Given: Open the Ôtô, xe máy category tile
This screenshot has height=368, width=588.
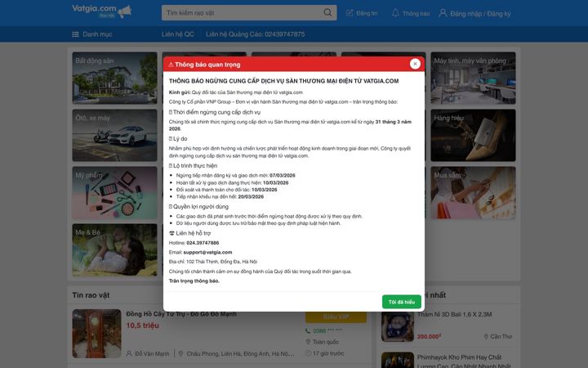Looking at the screenshot, I should (115, 135).
